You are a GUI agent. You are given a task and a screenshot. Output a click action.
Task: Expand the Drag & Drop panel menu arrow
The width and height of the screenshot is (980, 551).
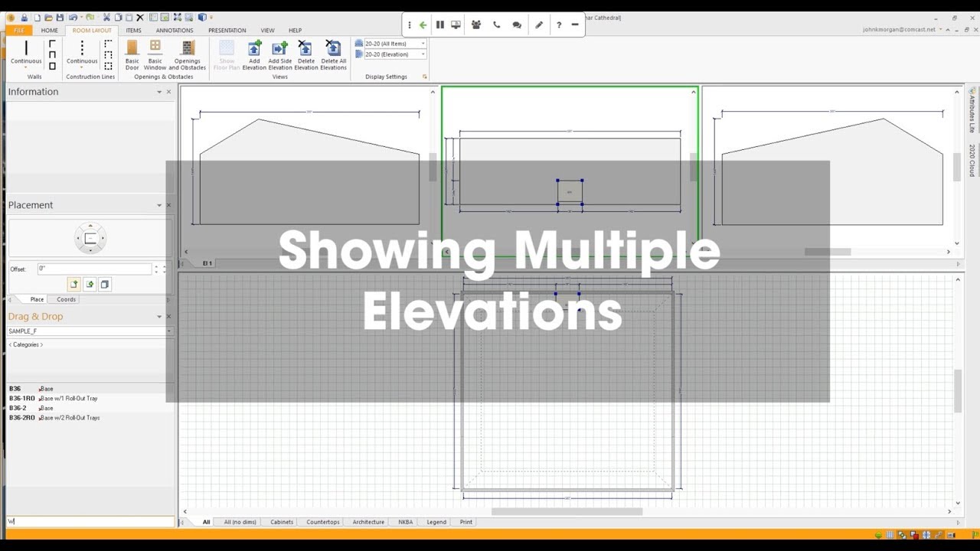coord(159,316)
